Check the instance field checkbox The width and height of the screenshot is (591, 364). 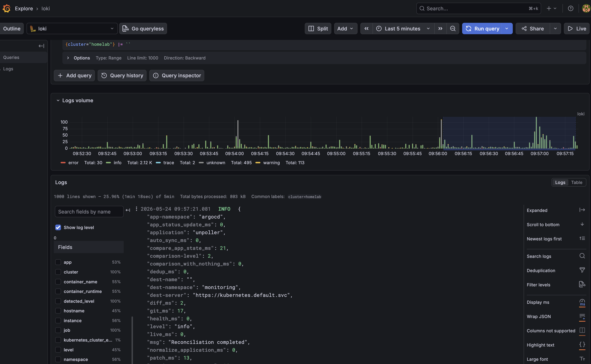(58, 321)
